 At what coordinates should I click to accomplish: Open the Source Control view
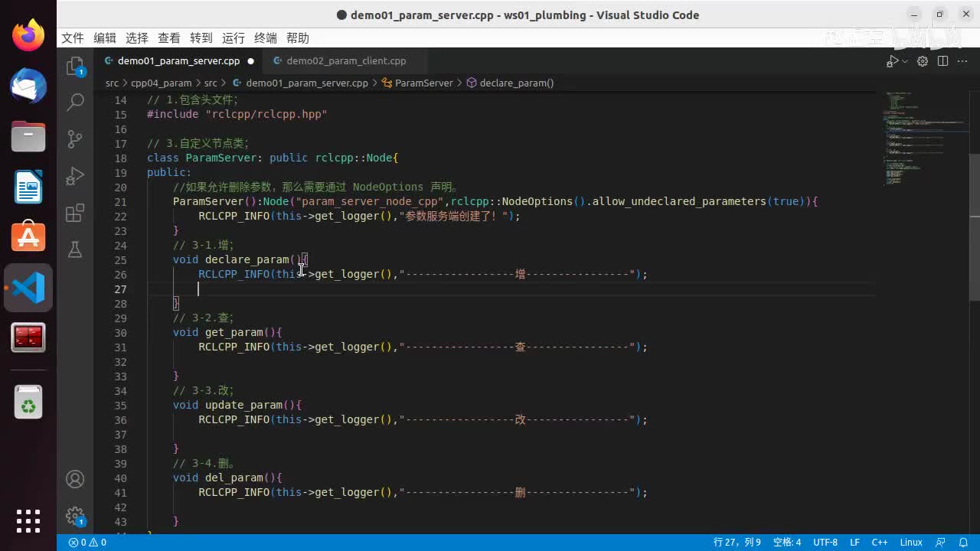[x=75, y=139]
